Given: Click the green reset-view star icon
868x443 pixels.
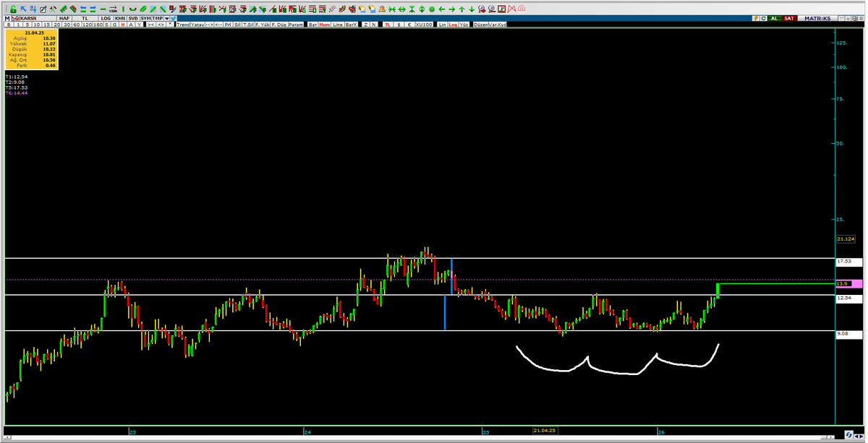Looking at the screenshot, I should point(432,9).
